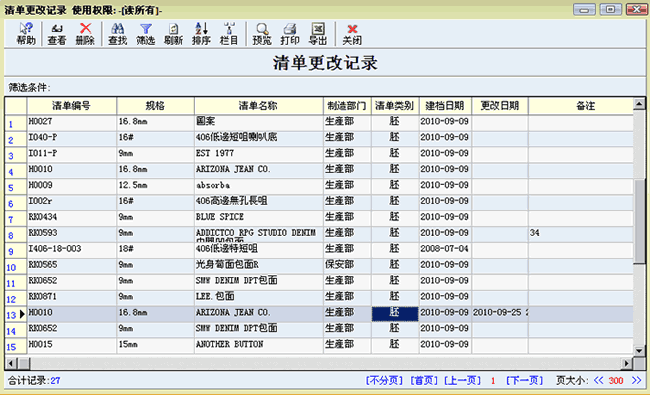This screenshot has width=650, height=395.
Task: Select row number 14 header
Action: coord(16,331)
